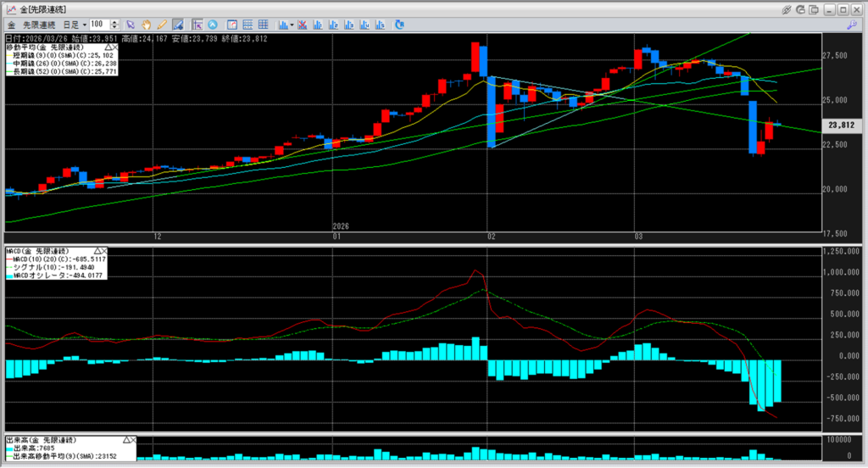Click the link chain icon in title bar
The height and width of the screenshot is (468, 868).
(787, 8)
